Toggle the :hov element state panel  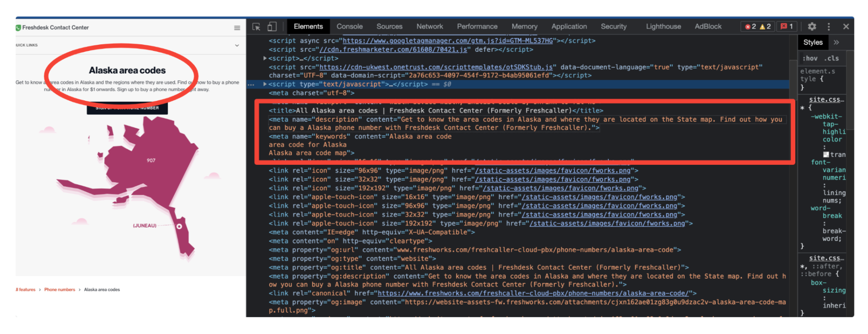pyautogui.click(x=810, y=58)
